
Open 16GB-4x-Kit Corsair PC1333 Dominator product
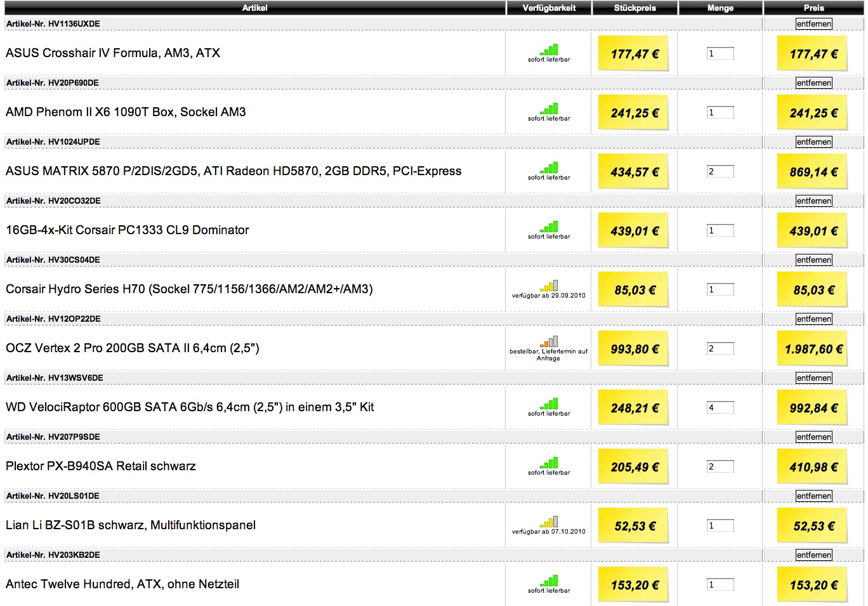(x=128, y=230)
